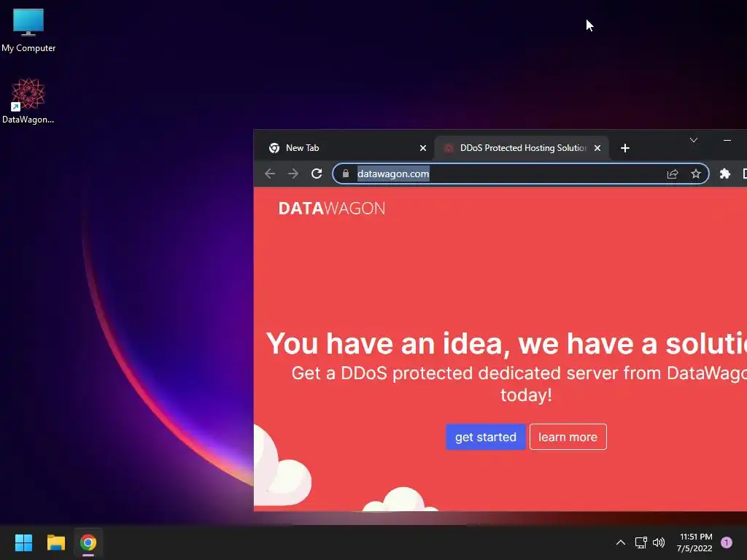Share this page using share icon

(672, 174)
